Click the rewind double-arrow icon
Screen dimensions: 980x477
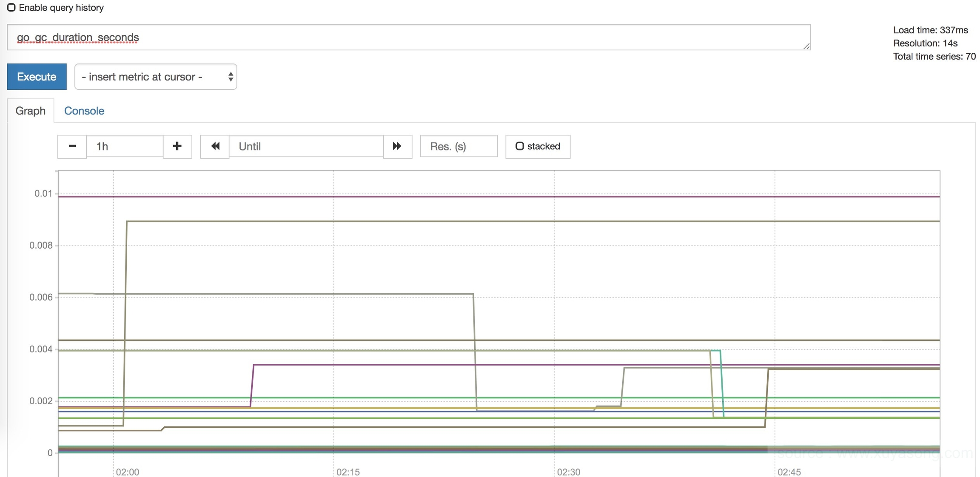tap(215, 146)
